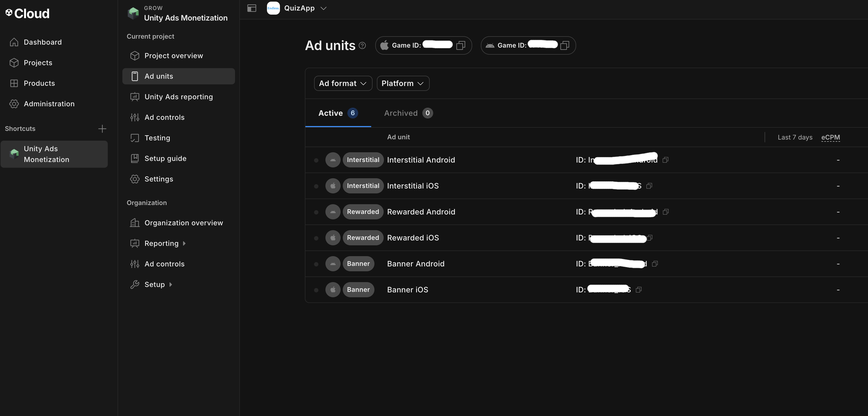The width and height of the screenshot is (868, 416).
Task: Click the QuizApp project thumbnail
Action: [273, 8]
